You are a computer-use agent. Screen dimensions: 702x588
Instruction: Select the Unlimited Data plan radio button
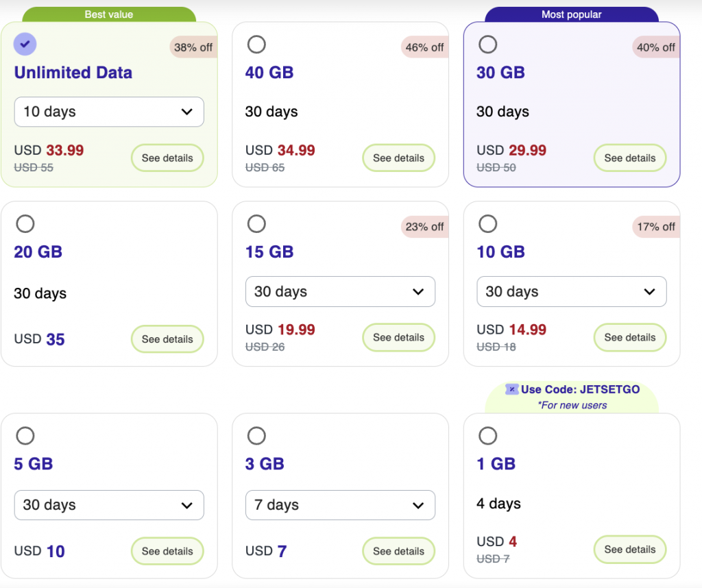pyautogui.click(x=25, y=45)
